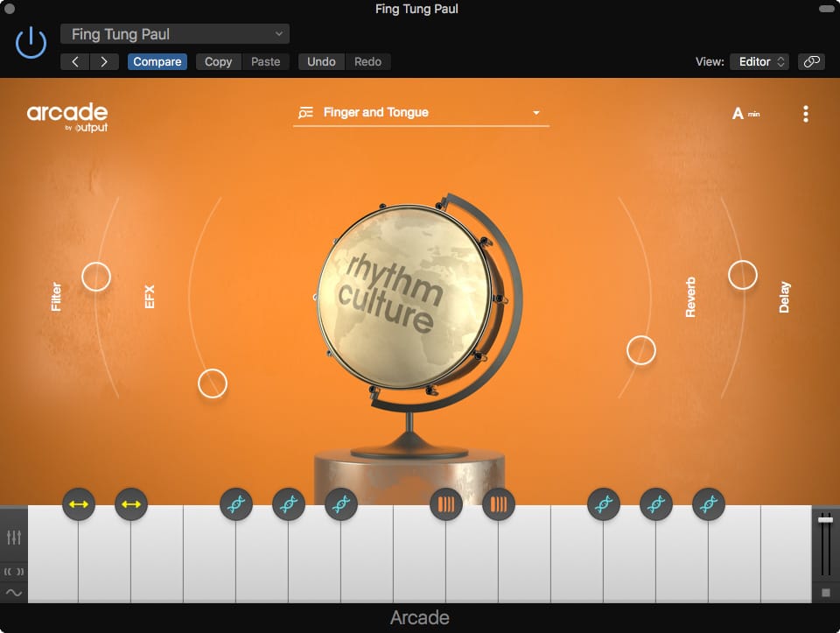
Task: Open the View Editor dropdown
Action: (760, 61)
